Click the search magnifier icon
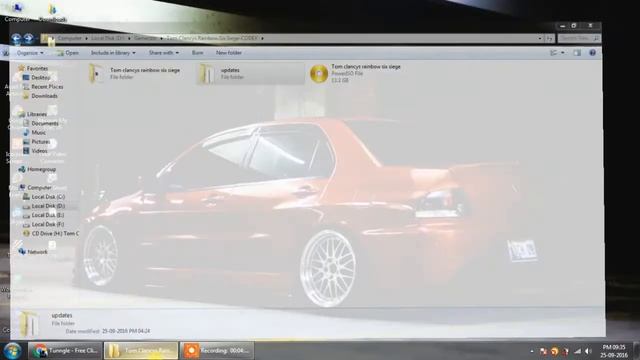The width and height of the screenshot is (640, 360). pyautogui.click(x=596, y=38)
